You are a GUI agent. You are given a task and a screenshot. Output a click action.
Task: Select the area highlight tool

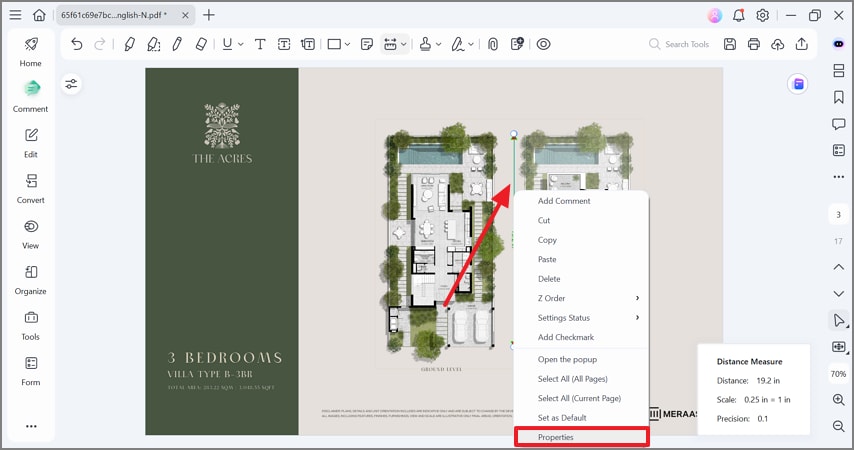point(153,44)
